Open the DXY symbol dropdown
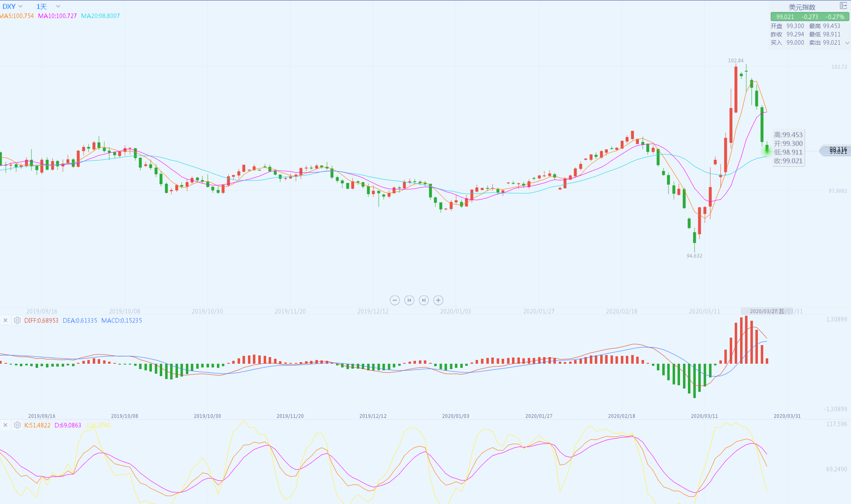851x504 pixels. tap(12, 7)
